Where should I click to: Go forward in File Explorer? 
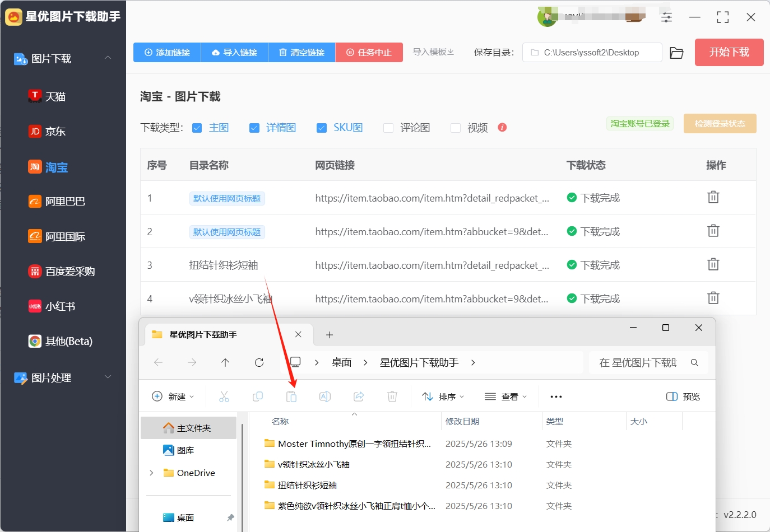(192, 363)
